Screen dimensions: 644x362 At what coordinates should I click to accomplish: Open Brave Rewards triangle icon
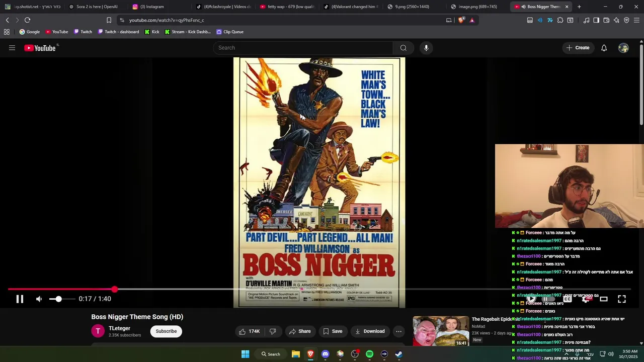[x=472, y=20]
